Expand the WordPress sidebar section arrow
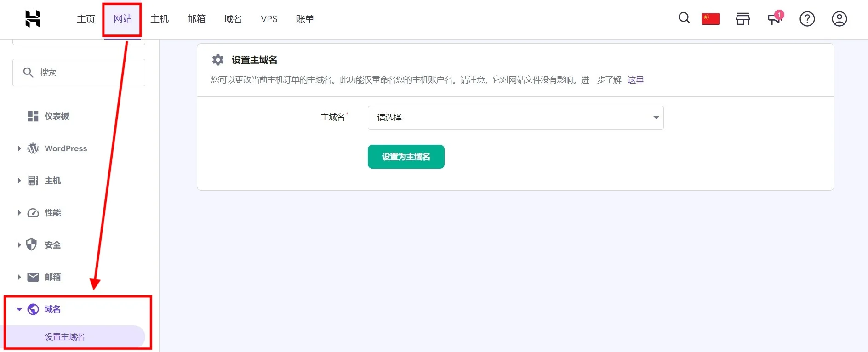 tap(19, 148)
